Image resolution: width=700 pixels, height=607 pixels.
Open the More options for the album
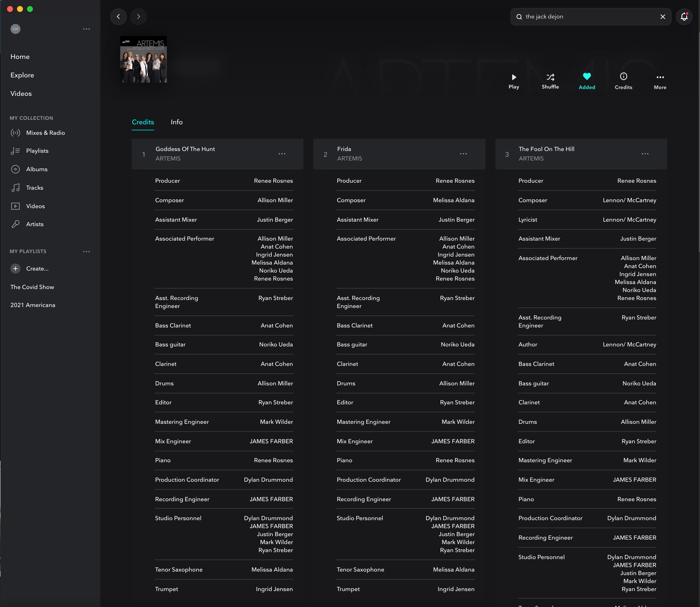coord(660,81)
